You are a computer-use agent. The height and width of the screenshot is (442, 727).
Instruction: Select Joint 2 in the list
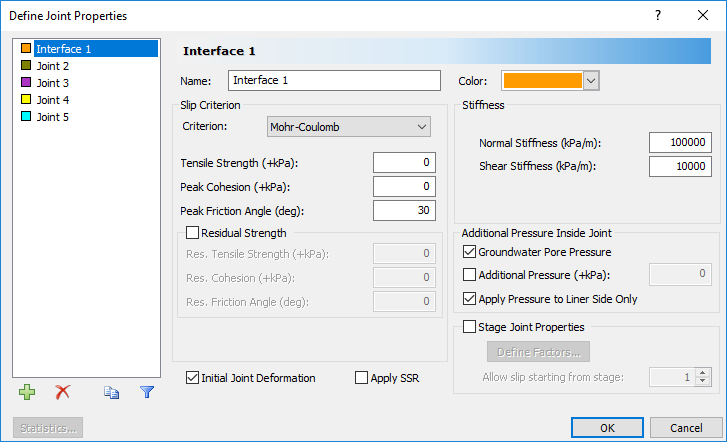click(52, 66)
